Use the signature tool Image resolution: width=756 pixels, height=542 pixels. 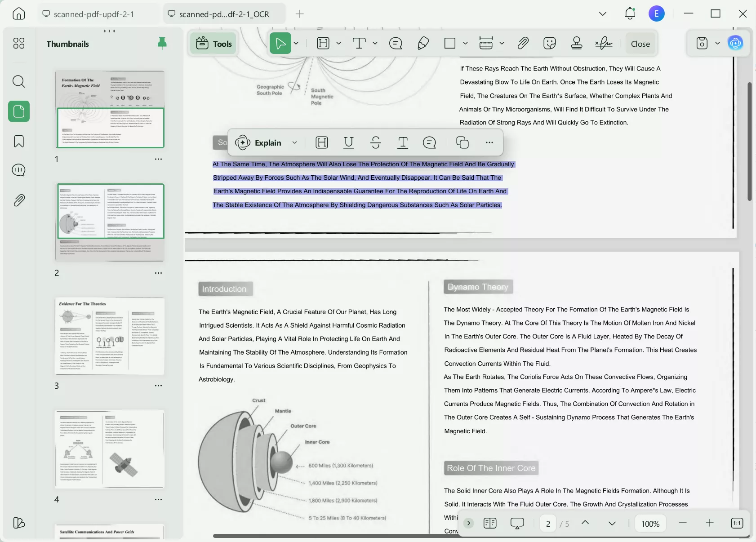coord(603,43)
